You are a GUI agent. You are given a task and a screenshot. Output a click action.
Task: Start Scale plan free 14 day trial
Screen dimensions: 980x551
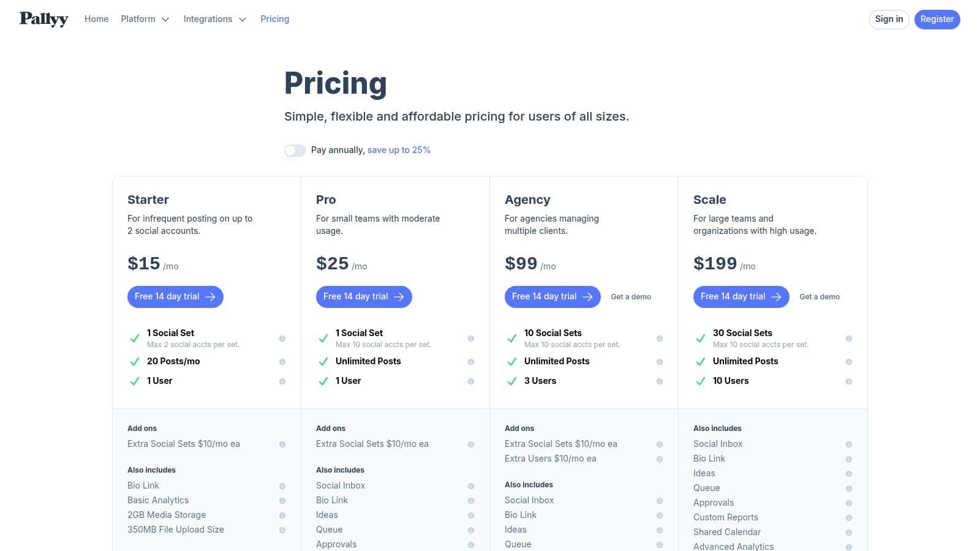click(741, 297)
